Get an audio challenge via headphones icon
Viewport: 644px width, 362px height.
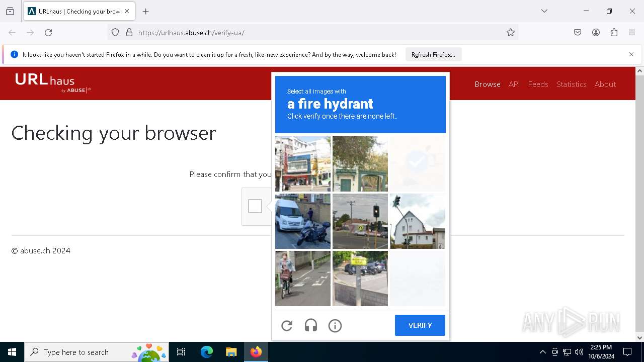311,326
